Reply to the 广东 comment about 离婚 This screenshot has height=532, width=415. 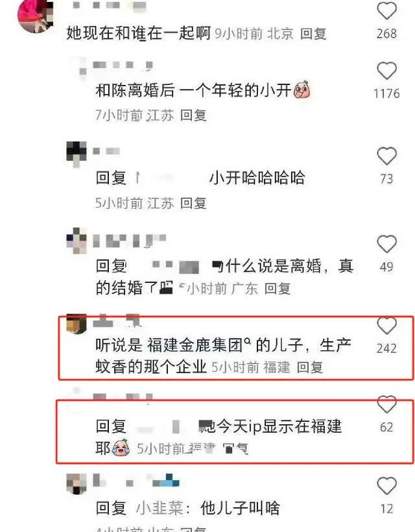coord(278,289)
